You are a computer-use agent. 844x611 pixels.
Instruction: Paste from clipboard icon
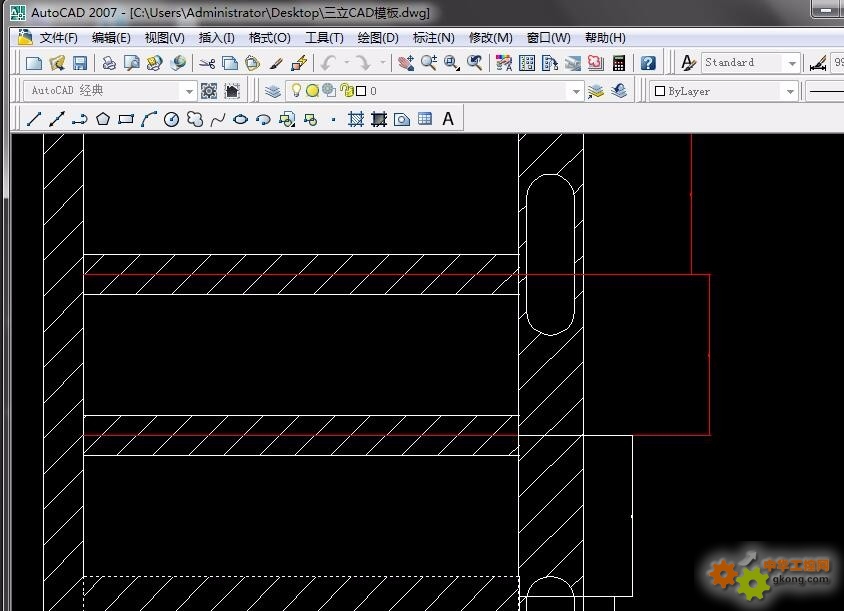pos(252,64)
